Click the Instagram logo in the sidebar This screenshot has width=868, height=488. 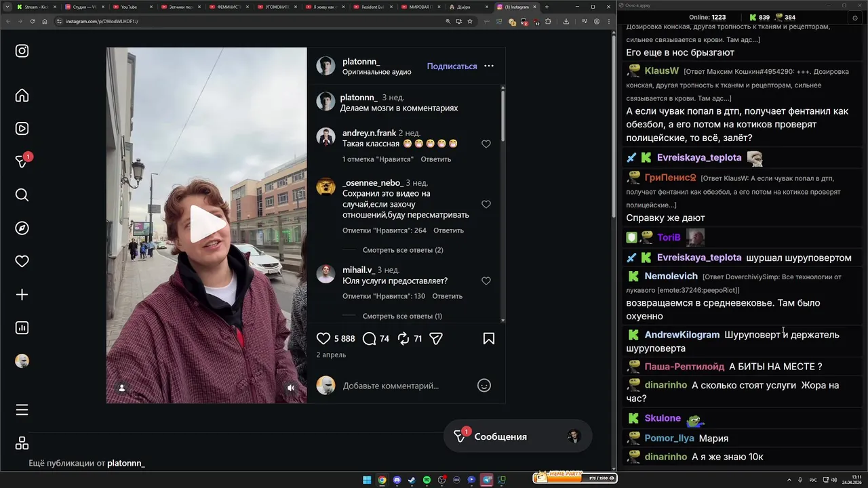(22, 51)
